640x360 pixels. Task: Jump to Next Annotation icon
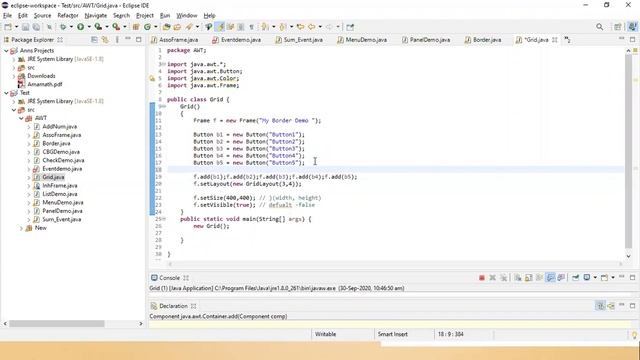point(265,27)
